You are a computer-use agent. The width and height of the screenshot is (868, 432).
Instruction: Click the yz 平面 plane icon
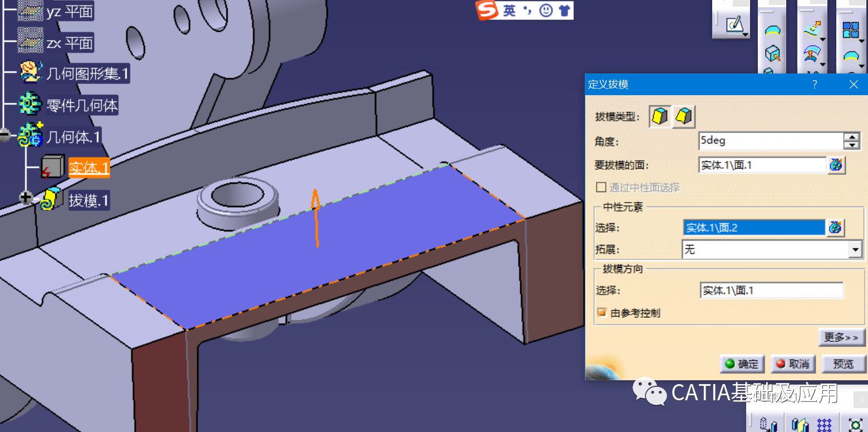coord(30,11)
